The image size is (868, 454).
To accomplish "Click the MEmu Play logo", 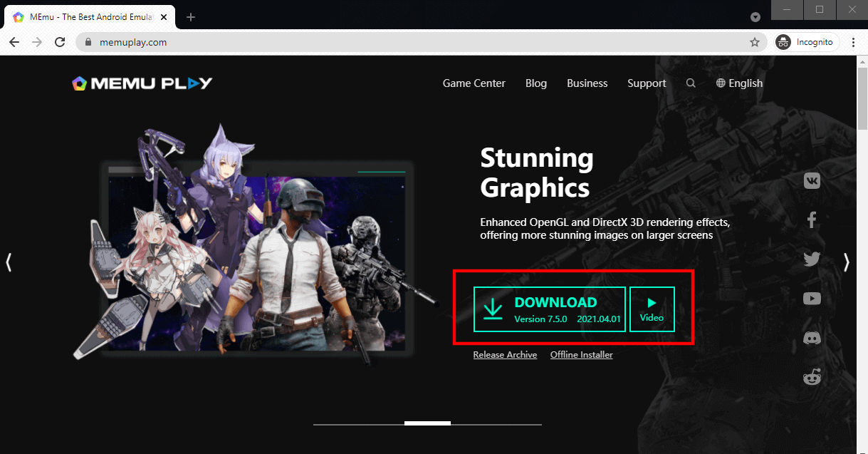I will click(142, 83).
